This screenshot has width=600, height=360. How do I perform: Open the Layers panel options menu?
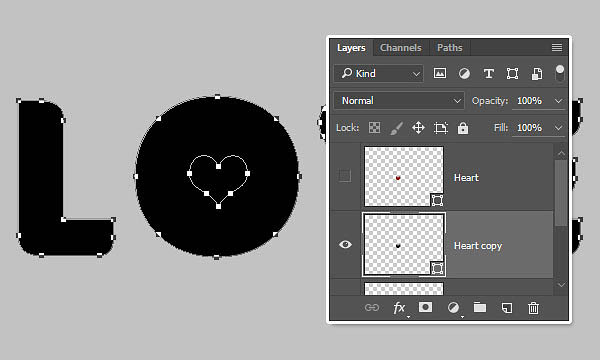[557, 47]
